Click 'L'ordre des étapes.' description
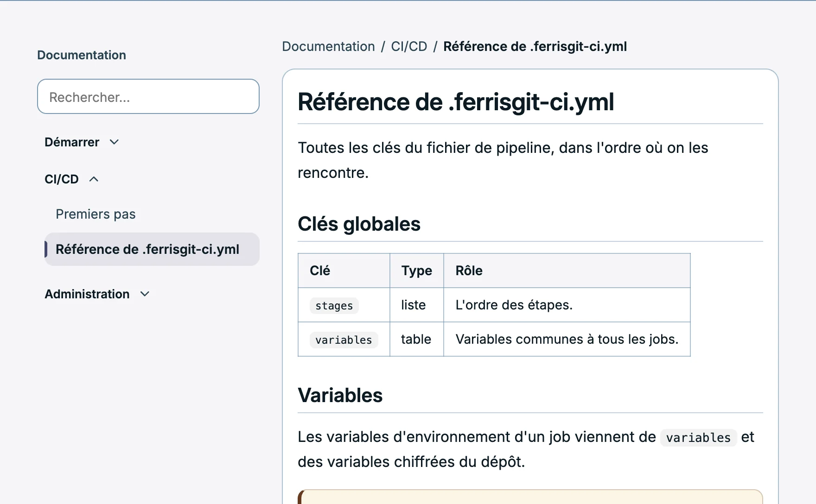 514,305
